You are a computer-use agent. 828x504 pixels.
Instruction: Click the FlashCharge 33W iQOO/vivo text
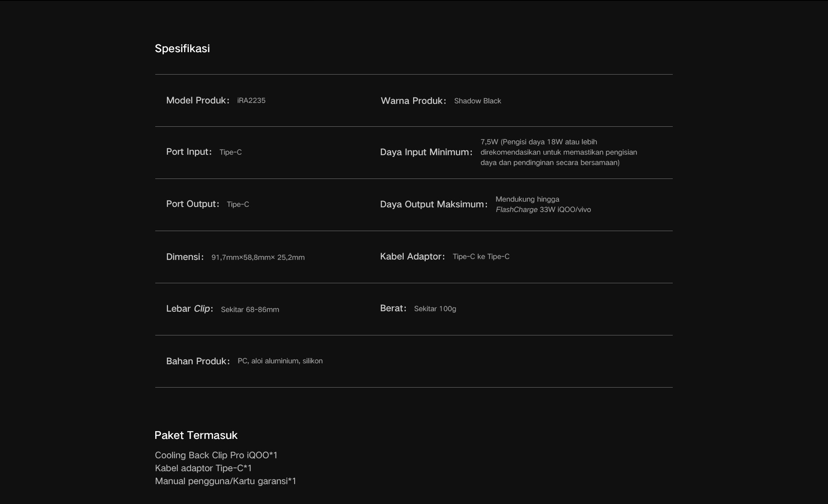[x=543, y=210]
